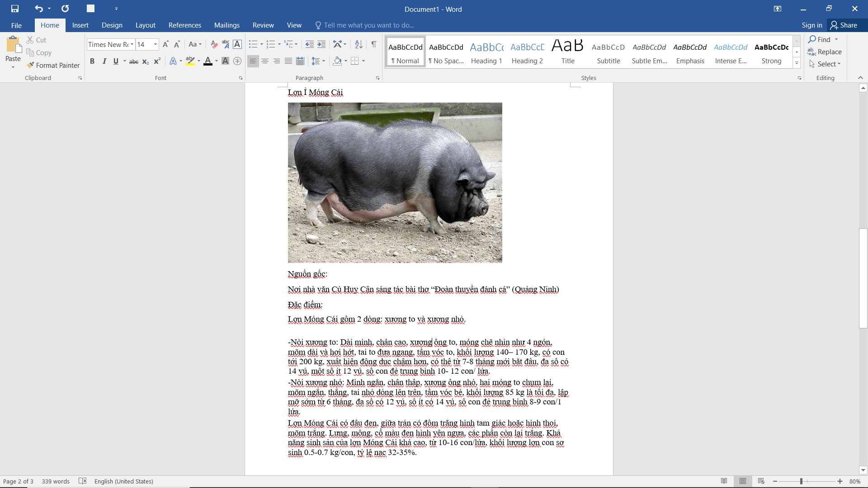Open the font size dropdown
This screenshot has height=488, width=868.
click(x=156, y=44)
